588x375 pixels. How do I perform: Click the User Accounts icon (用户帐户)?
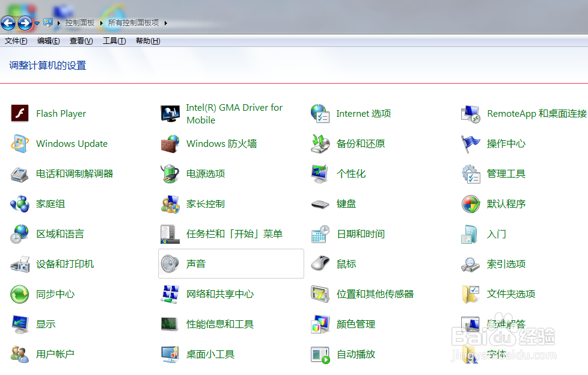[x=19, y=355]
